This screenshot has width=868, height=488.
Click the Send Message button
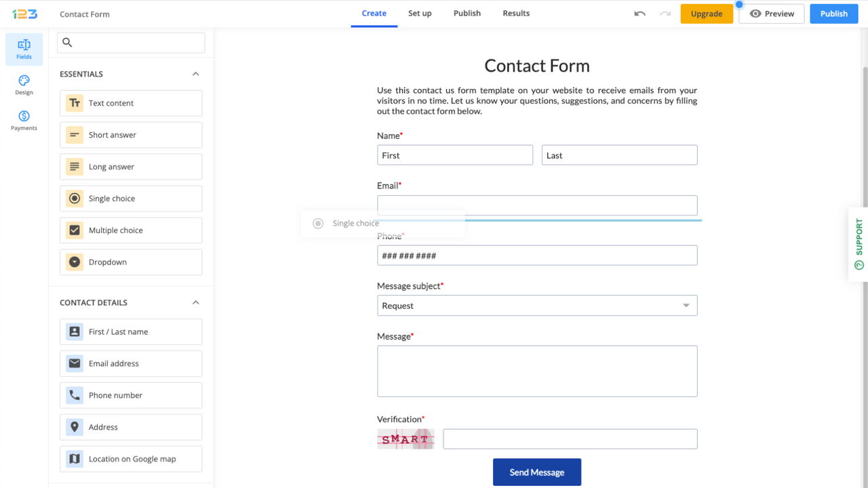pyautogui.click(x=536, y=472)
